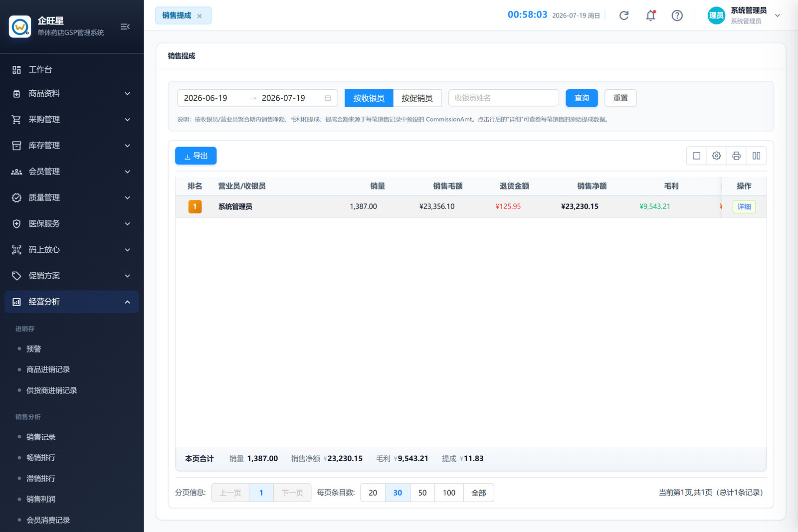Screen dimensions: 798x532
Task: Expand 商品资料 submenu chevron
Action: click(127, 94)
